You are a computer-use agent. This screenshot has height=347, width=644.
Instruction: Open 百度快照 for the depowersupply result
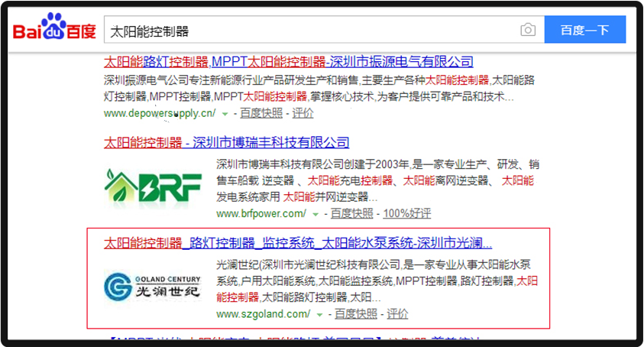[x=261, y=113]
